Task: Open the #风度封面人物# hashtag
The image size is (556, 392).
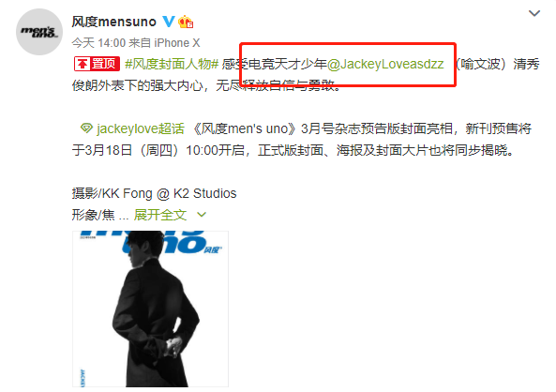Action: (x=172, y=64)
